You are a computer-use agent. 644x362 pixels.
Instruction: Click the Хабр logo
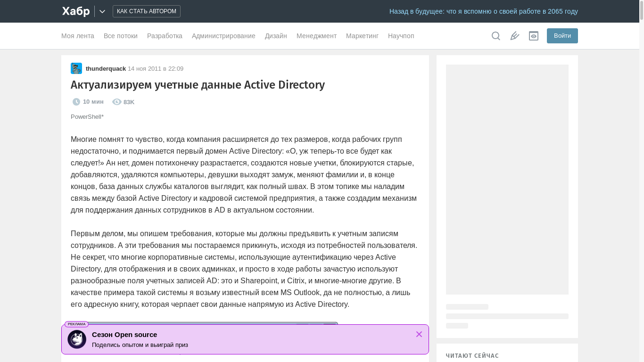point(76,11)
